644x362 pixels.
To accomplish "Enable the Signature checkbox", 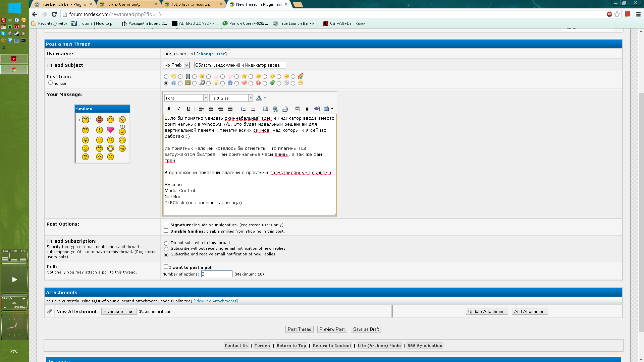I will point(166,224).
